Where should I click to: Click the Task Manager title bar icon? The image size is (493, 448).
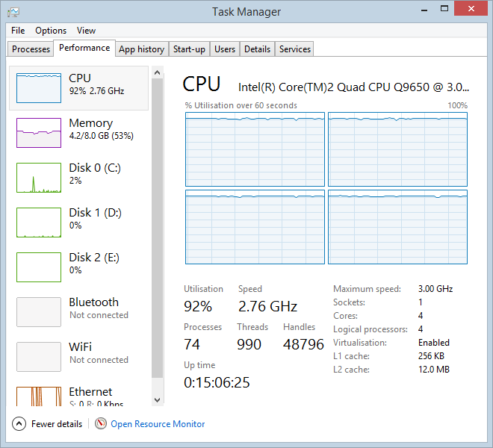[x=13, y=12]
